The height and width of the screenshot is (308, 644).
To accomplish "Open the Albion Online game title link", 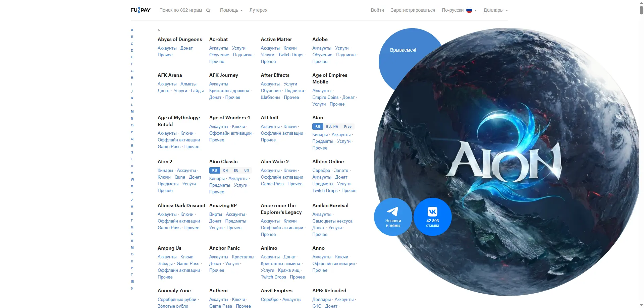I will point(328,162).
